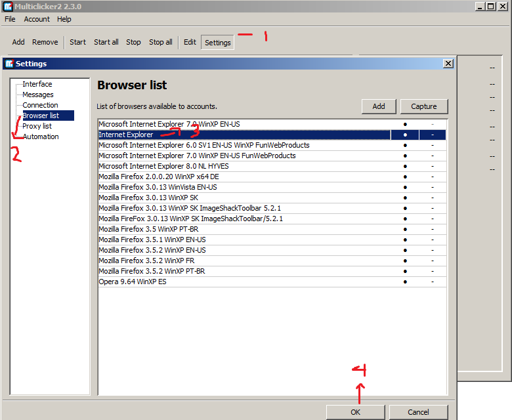Toggle the dot for Firefox 3.5 PT-BR row
Image resolution: width=512 pixels, height=420 pixels.
tap(405, 230)
